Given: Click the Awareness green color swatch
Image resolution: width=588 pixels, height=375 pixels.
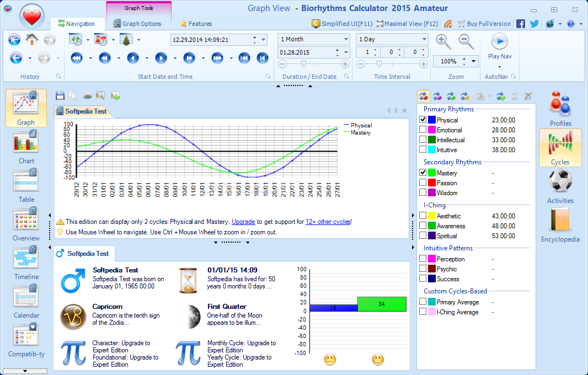Looking at the screenshot, I should point(432,226).
